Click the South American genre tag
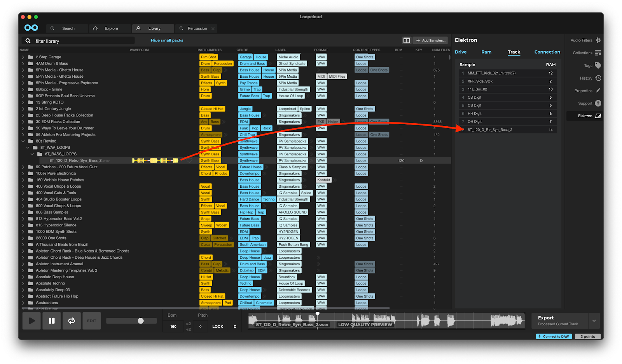 coord(253,245)
